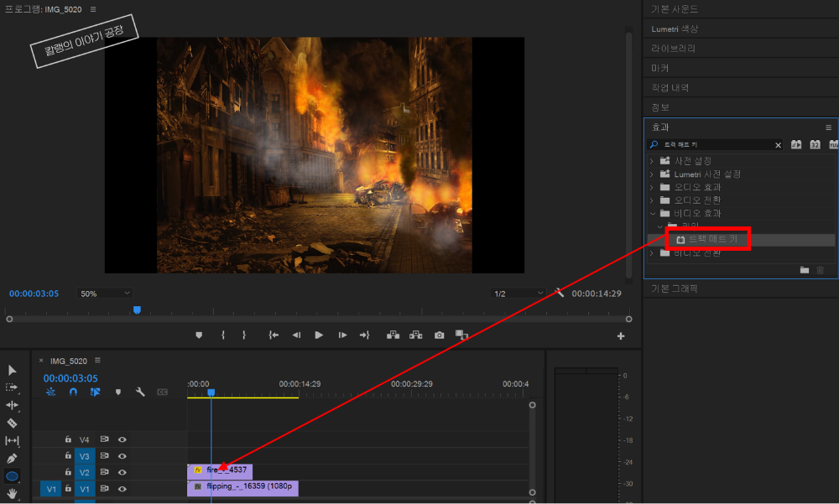Image resolution: width=839 pixels, height=504 pixels.
Task: Select the Selection arrow tool
Action: click(x=13, y=370)
